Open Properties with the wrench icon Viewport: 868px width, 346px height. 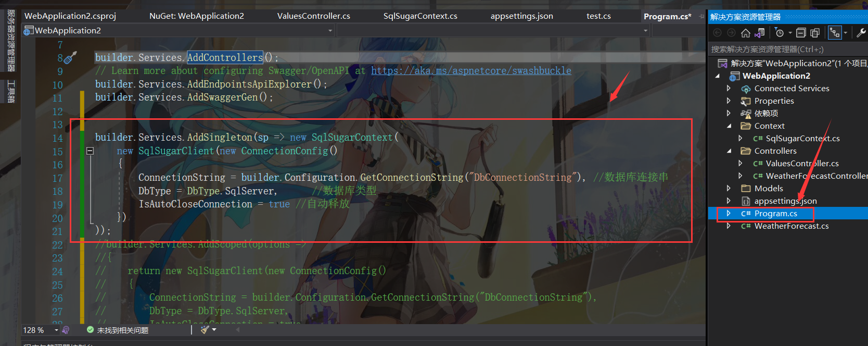[861, 33]
